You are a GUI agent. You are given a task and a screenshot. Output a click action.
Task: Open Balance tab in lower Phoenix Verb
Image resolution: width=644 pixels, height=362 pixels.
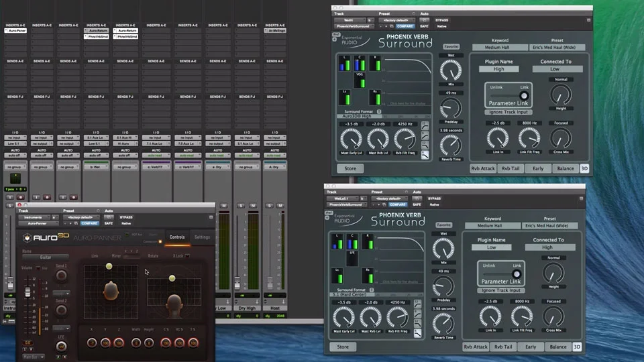(x=558, y=347)
